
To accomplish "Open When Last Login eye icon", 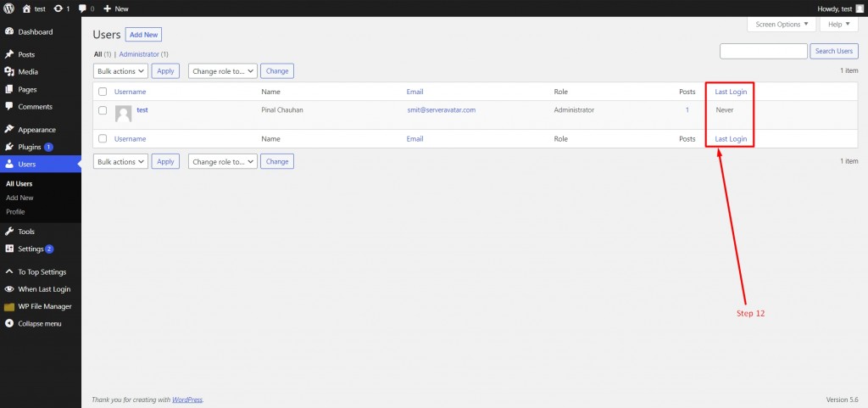I will click(8, 289).
